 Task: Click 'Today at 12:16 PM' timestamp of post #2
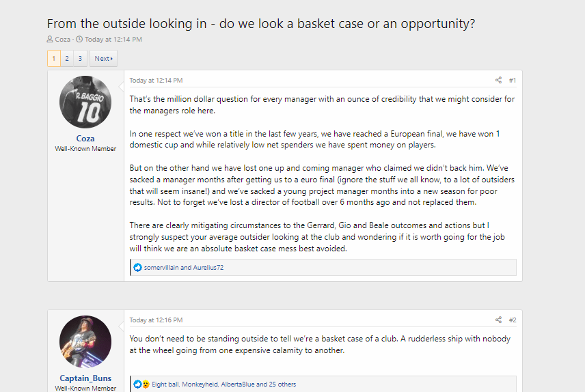[156, 320]
